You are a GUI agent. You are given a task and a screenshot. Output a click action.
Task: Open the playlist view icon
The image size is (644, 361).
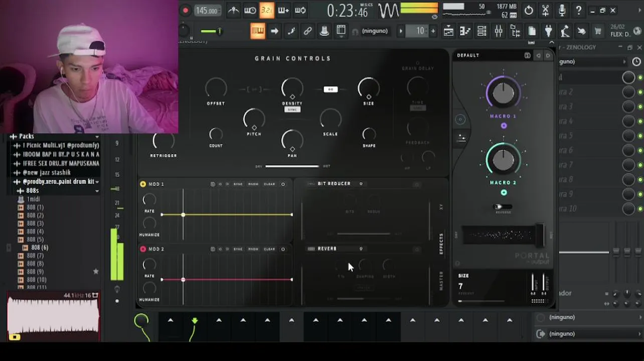448,31
